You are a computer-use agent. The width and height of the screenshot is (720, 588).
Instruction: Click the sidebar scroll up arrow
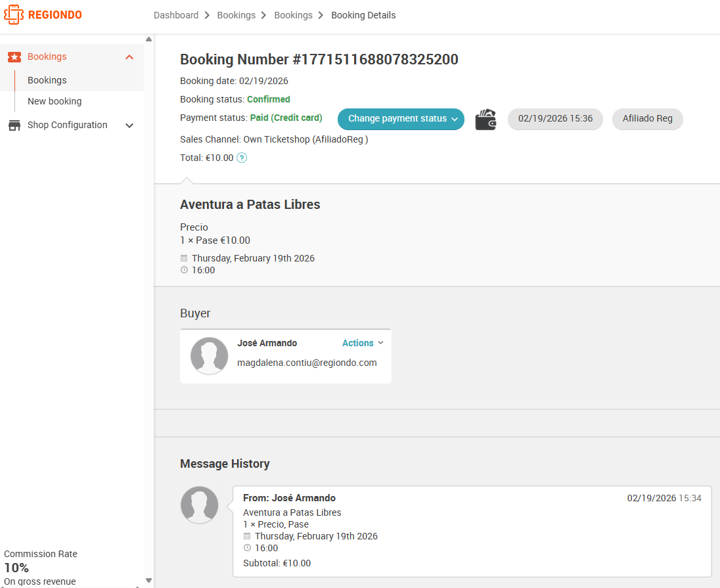[x=148, y=39]
